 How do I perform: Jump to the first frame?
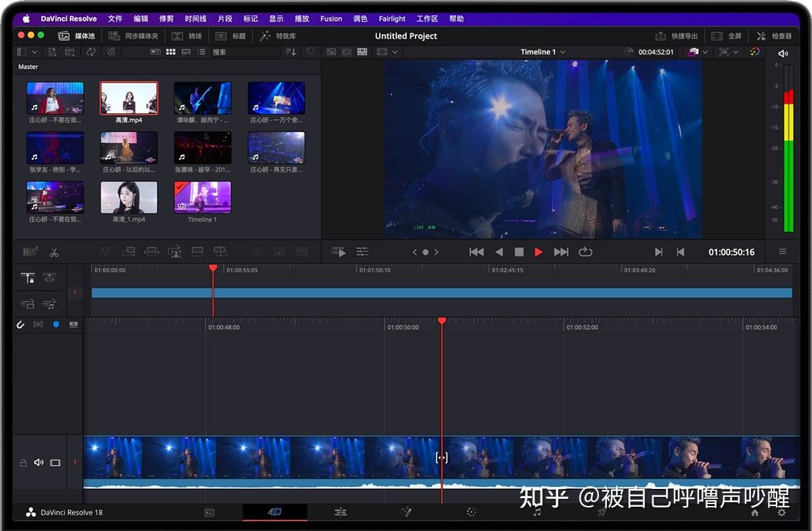477,252
